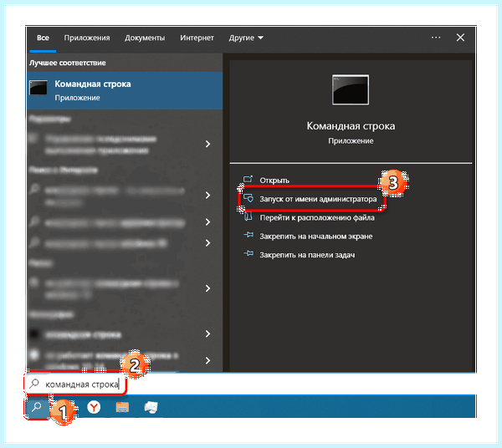
Task: Click the Command Prompt icon in the best match row
Action: click(x=38, y=87)
